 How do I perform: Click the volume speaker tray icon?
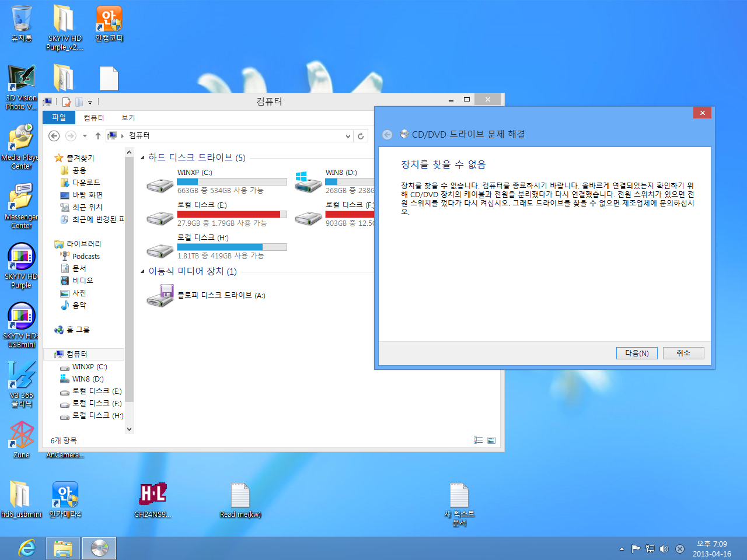(664, 549)
